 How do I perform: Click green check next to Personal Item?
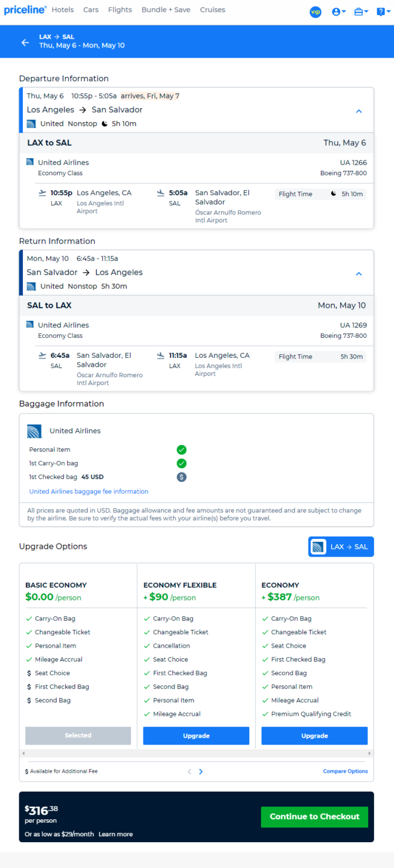pos(182,450)
